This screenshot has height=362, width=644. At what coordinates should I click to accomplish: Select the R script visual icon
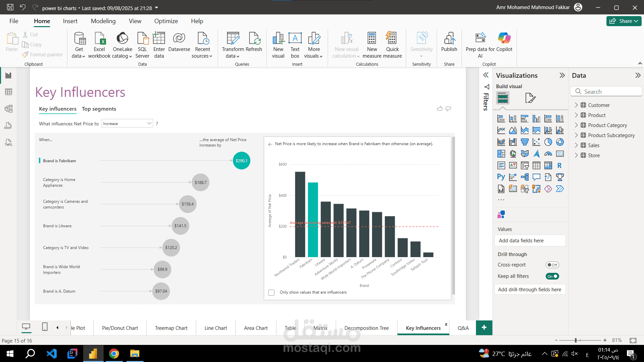tap(560, 166)
